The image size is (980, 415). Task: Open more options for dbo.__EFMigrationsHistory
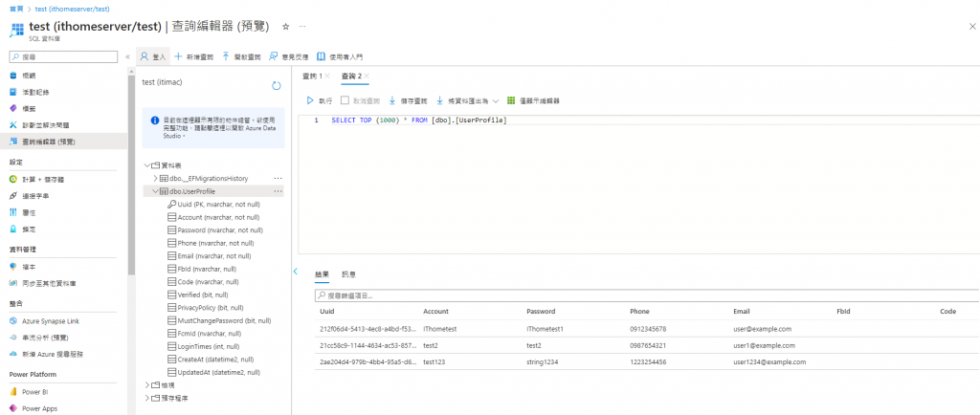coord(278,179)
